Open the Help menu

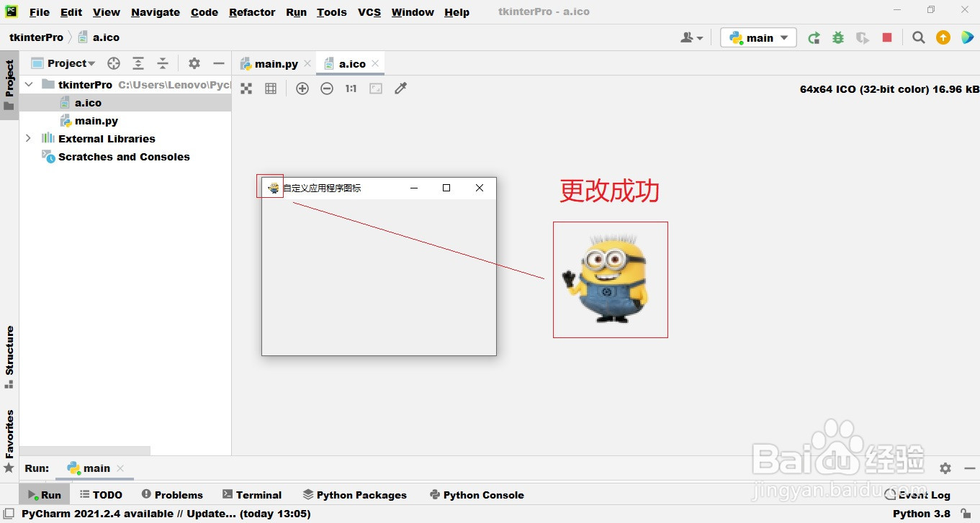(x=457, y=12)
